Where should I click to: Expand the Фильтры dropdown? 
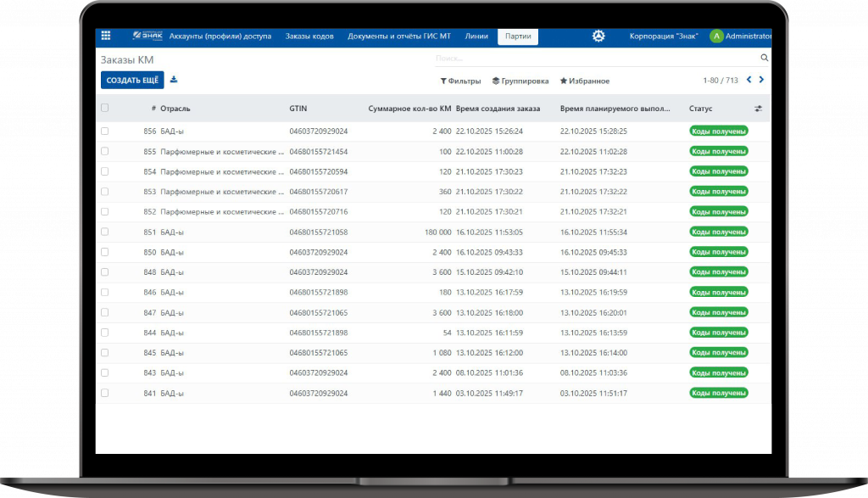tap(460, 81)
